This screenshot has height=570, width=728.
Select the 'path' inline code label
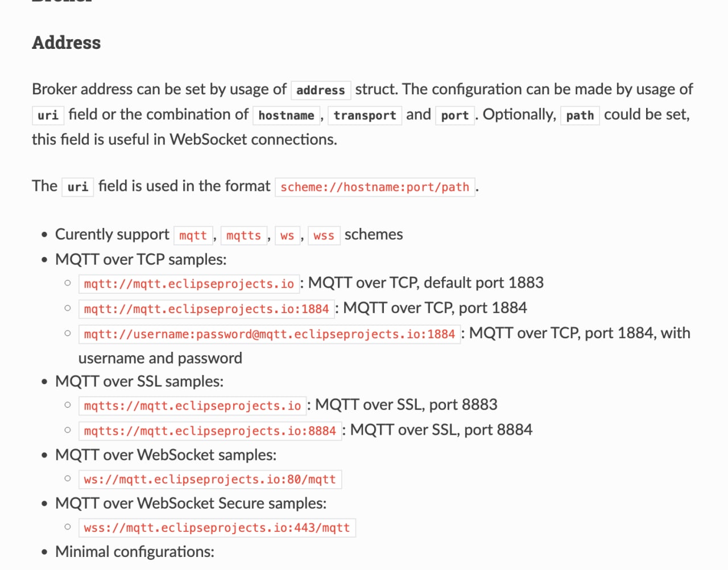[580, 115]
